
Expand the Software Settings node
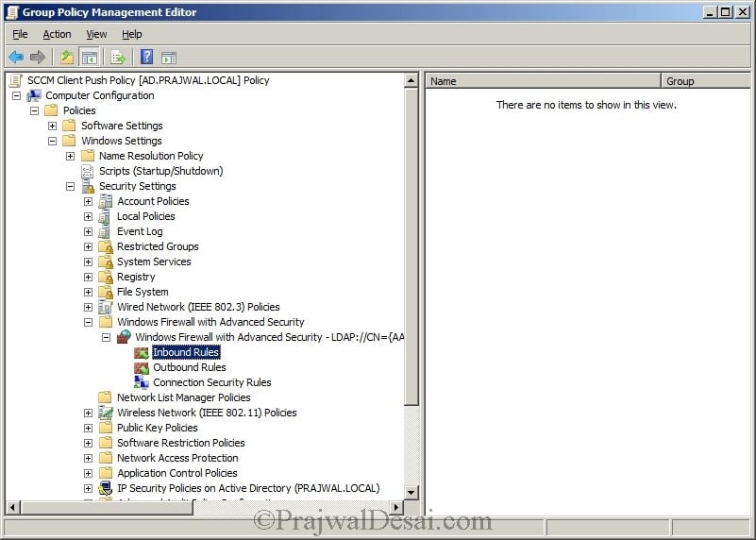tap(52, 126)
